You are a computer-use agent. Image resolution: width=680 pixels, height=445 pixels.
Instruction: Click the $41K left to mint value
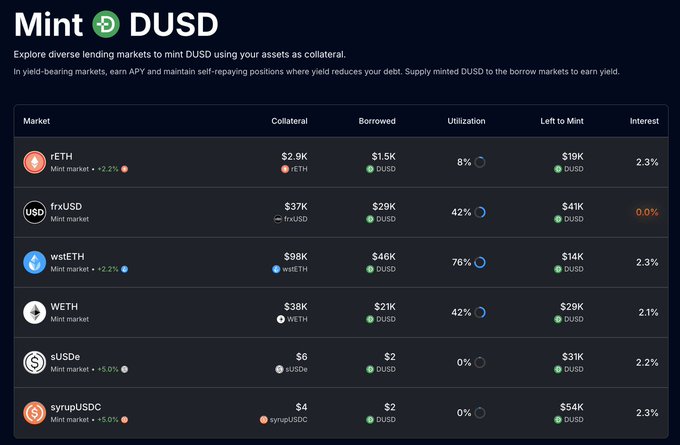coord(572,207)
